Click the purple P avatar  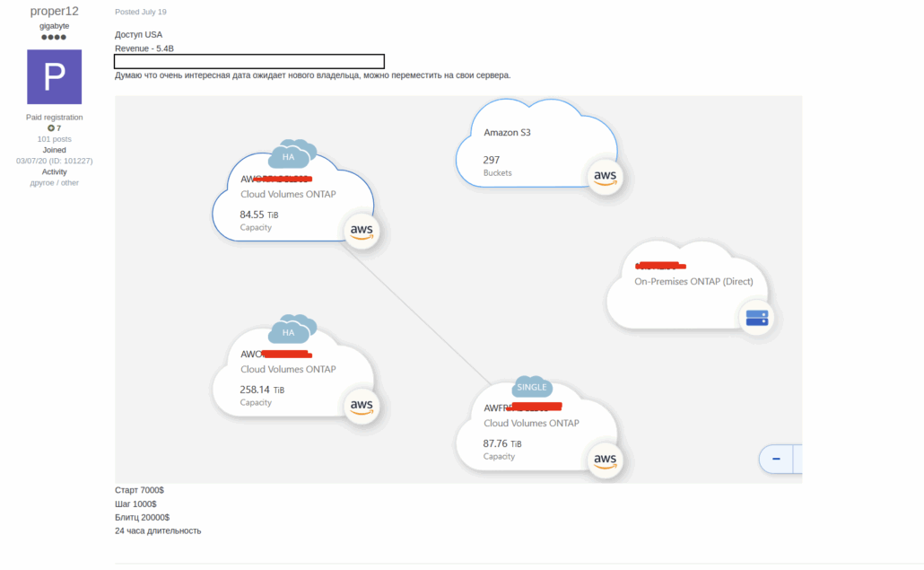coord(54,76)
